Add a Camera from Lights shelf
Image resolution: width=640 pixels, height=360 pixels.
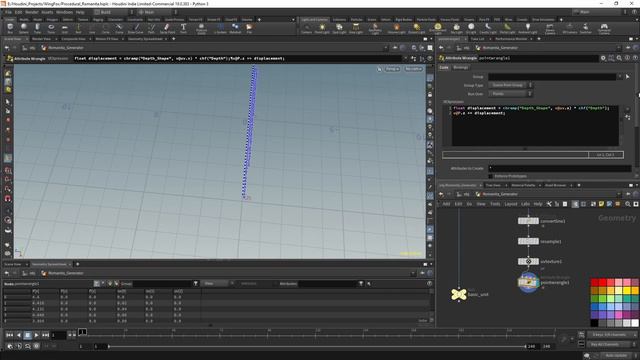tap(307, 28)
